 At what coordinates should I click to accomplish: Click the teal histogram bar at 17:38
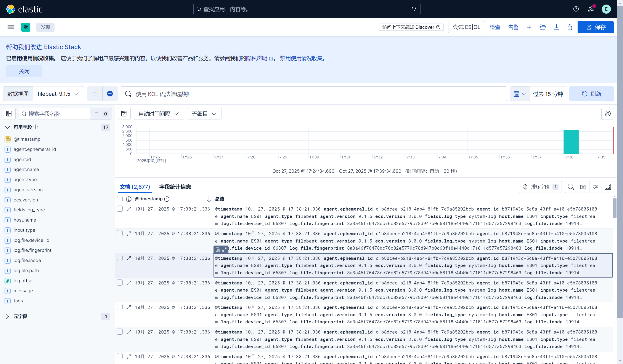coord(571,142)
